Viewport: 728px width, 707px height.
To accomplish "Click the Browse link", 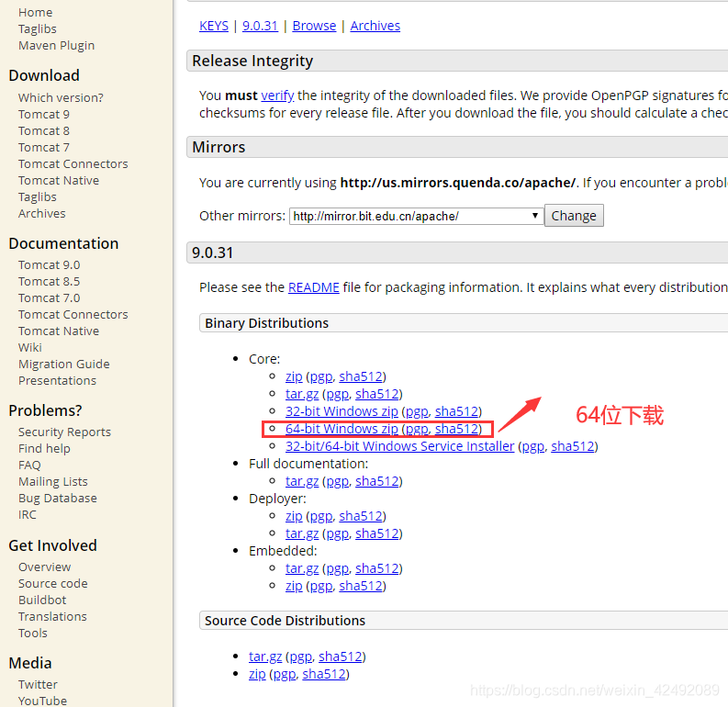I will [x=314, y=26].
